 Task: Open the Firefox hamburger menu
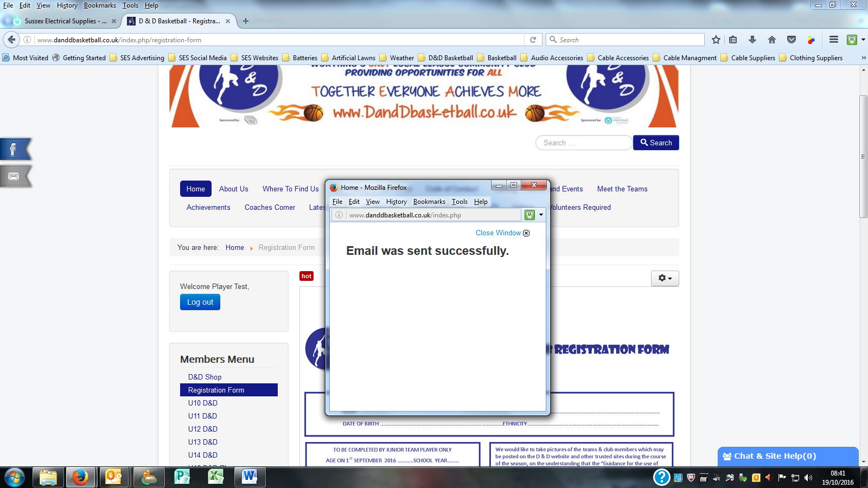click(x=834, y=40)
